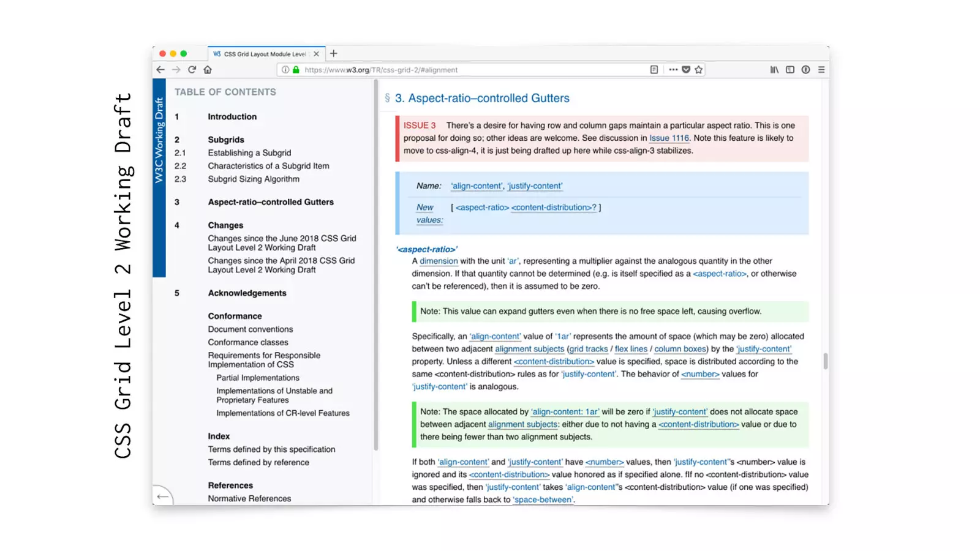
Task: Go to Establishing a Subgrid entry
Action: (x=249, y=153)
